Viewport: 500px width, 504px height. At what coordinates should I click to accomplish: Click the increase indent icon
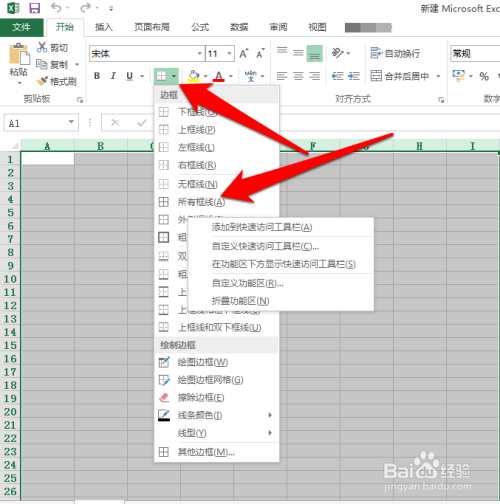354,76
